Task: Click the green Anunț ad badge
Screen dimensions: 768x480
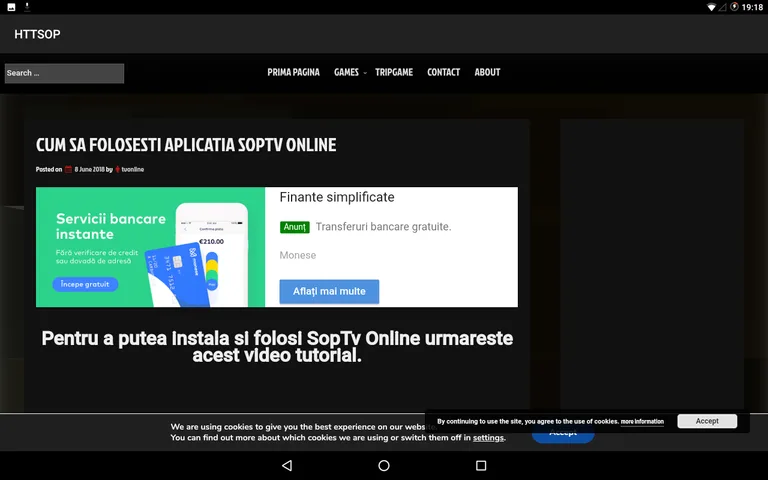Action: (295, 227)
